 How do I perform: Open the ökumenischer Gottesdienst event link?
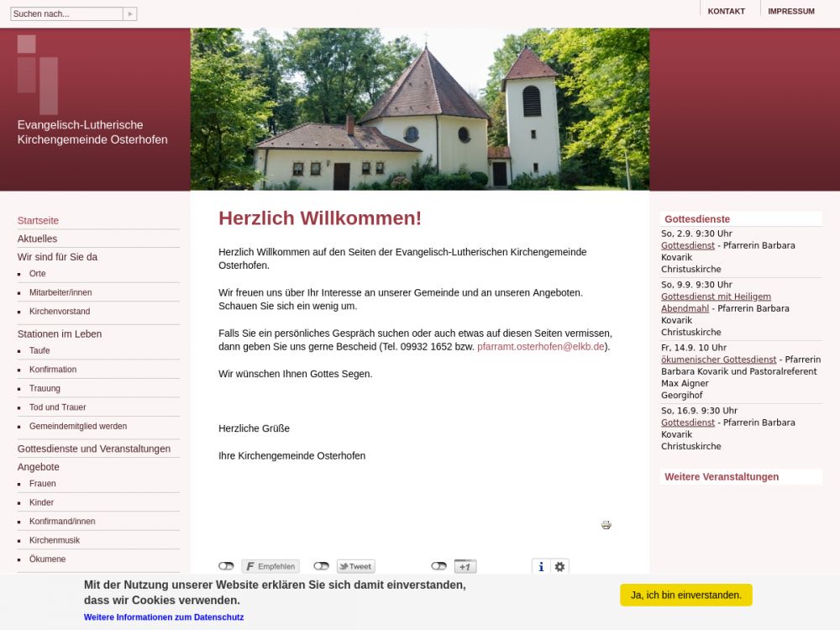(x=718, y=360)
